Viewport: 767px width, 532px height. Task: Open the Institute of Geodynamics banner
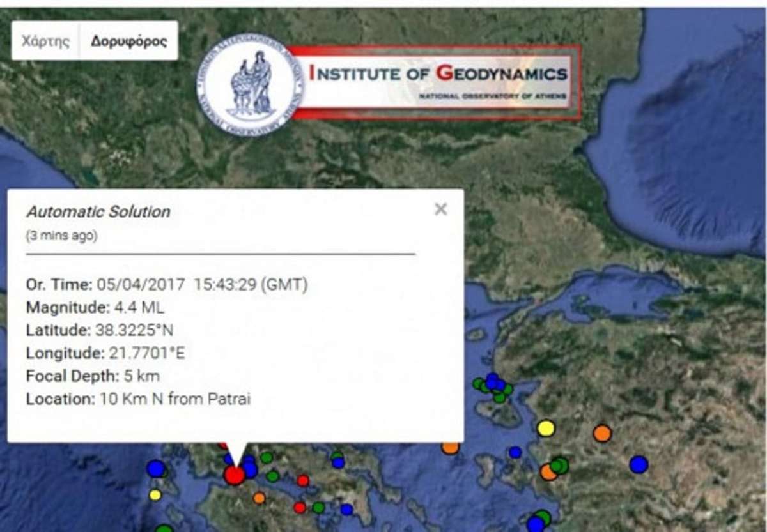click(438, 82)
